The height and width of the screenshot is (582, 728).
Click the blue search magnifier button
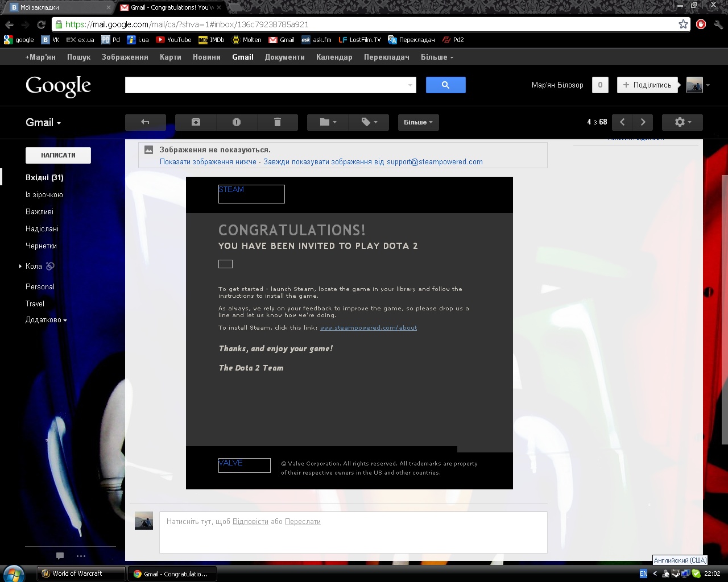tap(446, 85)
